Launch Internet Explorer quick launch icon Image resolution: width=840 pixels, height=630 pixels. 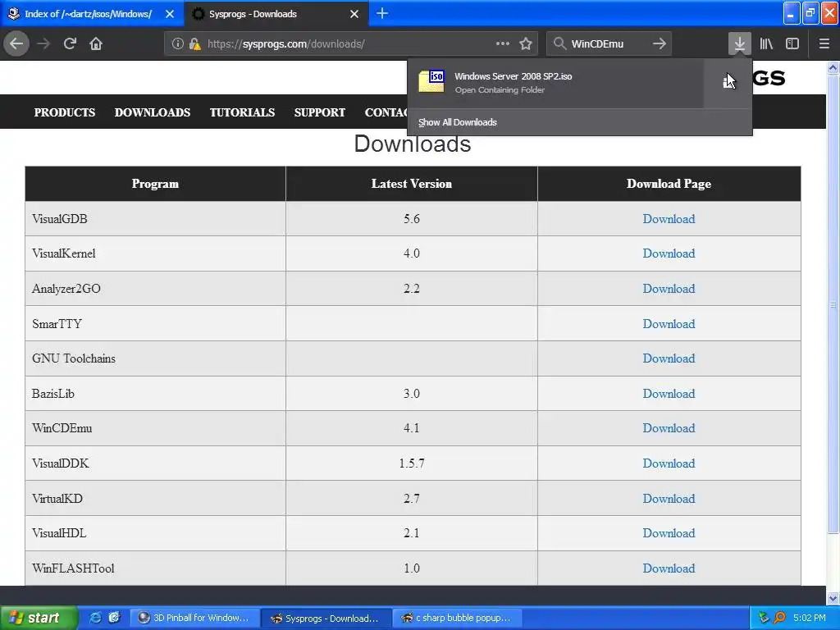[x=95, y=618]
